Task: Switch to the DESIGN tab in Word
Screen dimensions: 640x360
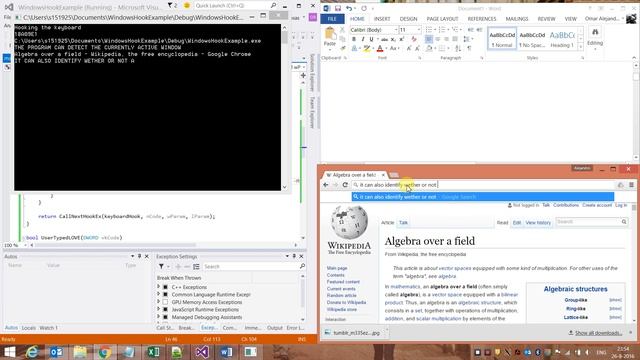Action: pos(408,19)
